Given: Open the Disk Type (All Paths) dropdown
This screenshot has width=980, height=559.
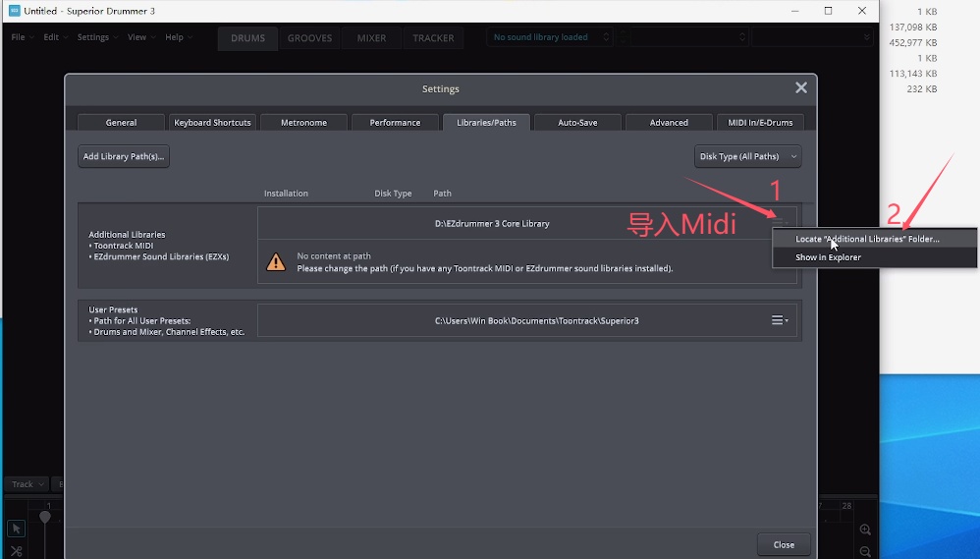Looking at the screenshot, I should pyautogui.click(x=747, y=156).
